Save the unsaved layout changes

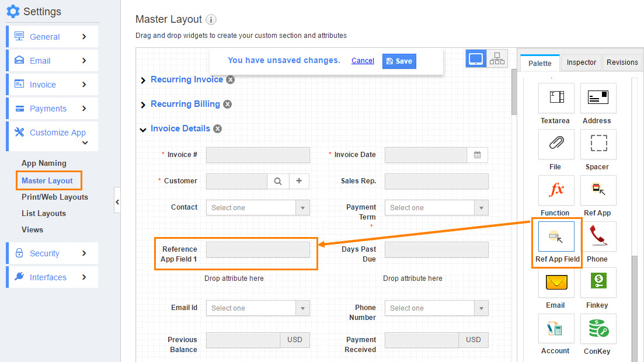click(x=399, y=61)
